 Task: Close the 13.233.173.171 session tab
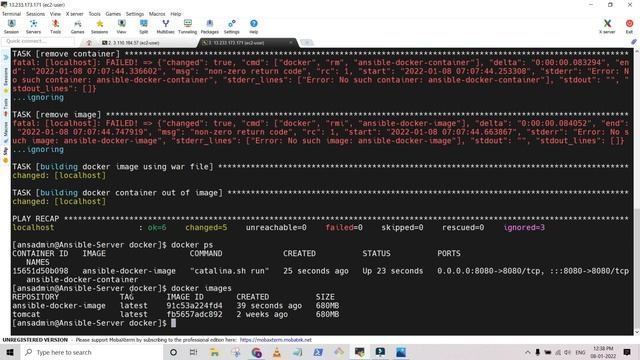pos(291,42)
